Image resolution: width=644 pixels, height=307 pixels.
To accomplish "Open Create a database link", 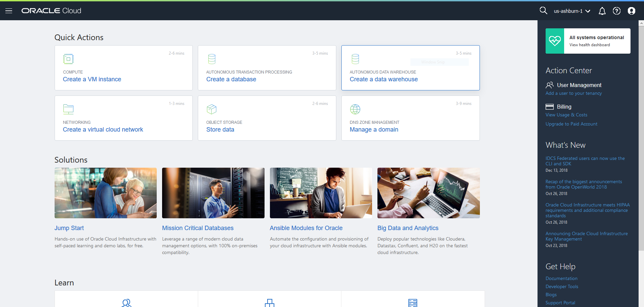I will point(231,79).
